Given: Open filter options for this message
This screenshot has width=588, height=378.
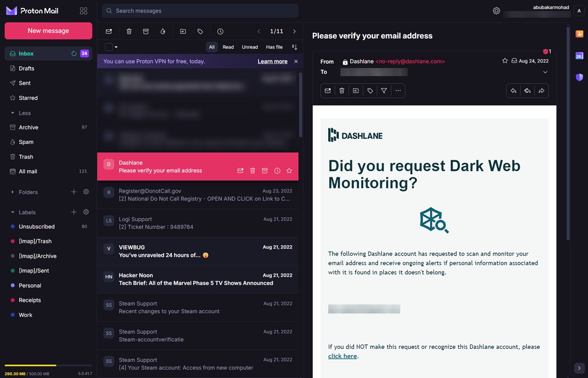Looking at the screenshot, I should point(384,91).
